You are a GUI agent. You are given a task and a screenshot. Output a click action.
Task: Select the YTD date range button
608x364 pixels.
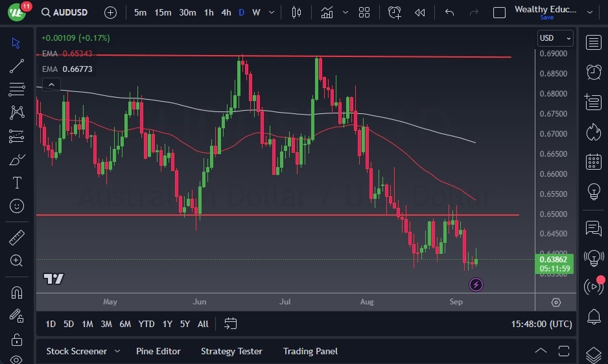click(146, 324)
